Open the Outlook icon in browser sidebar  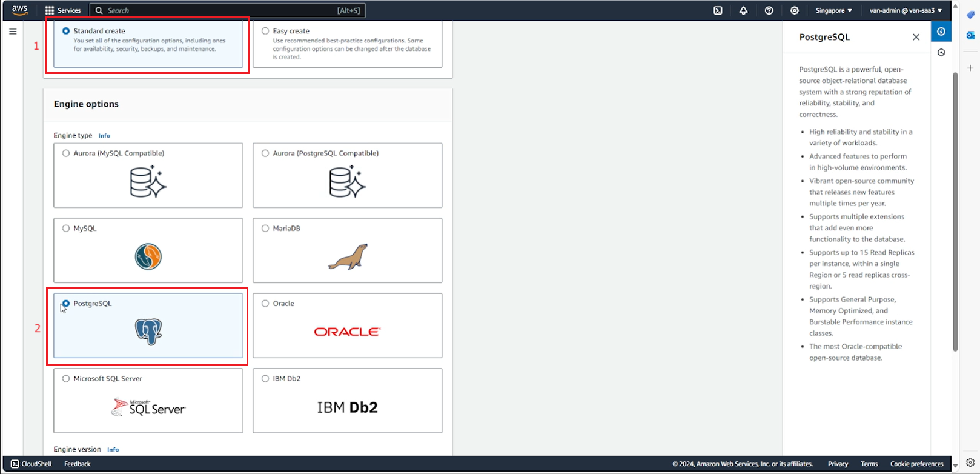970,36
